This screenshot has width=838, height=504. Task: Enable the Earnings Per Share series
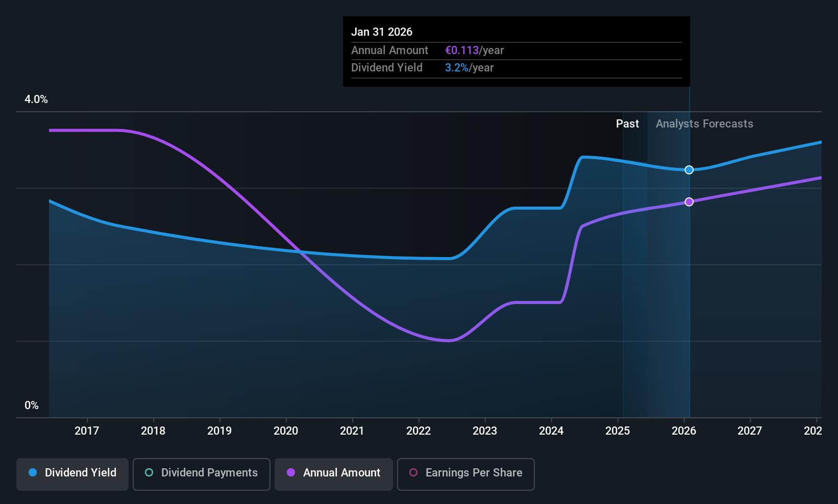click(466, 474)
